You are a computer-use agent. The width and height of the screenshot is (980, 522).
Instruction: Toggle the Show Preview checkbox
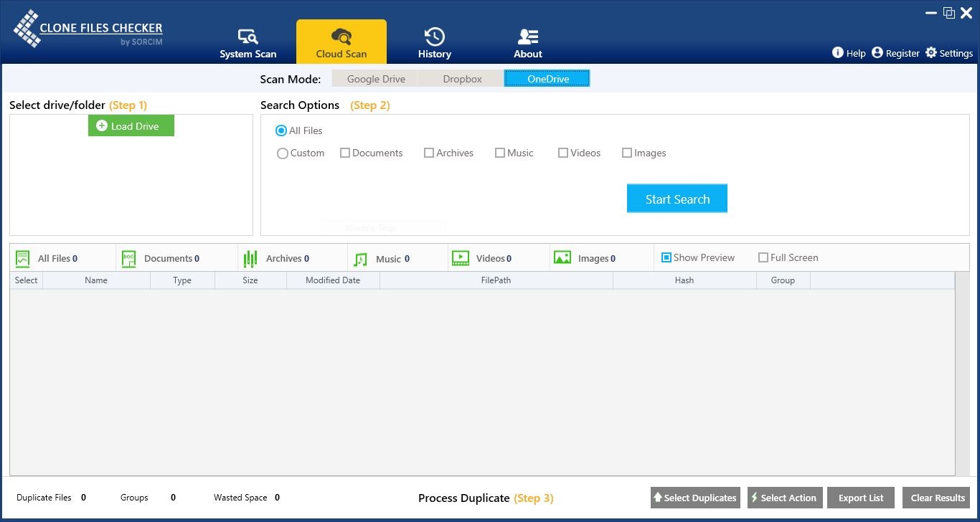click(666, 257)
